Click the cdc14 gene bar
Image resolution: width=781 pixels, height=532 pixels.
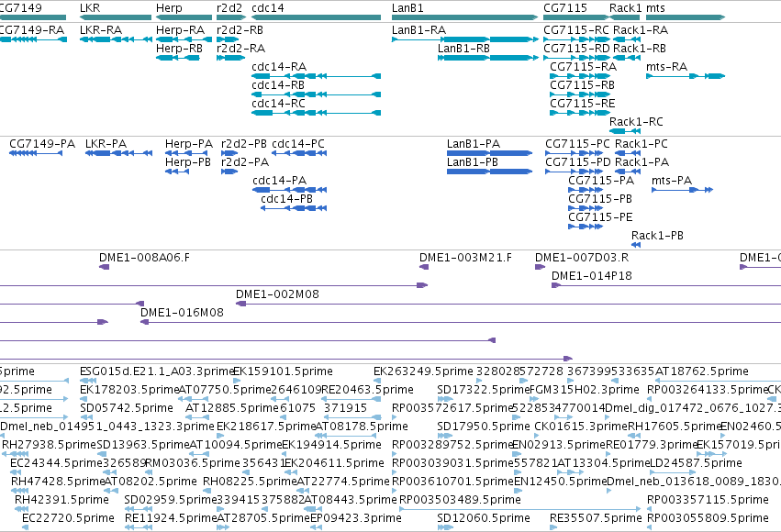[x=317, y=17]
